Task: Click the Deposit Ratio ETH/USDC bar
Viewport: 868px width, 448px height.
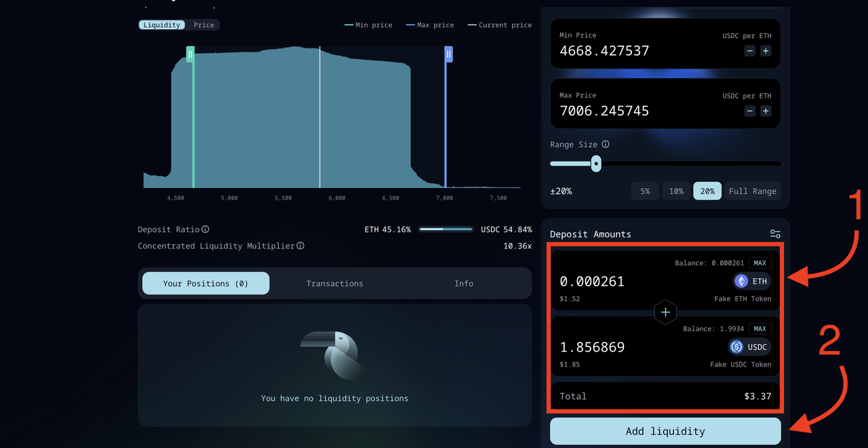Action: click(446, 229)
